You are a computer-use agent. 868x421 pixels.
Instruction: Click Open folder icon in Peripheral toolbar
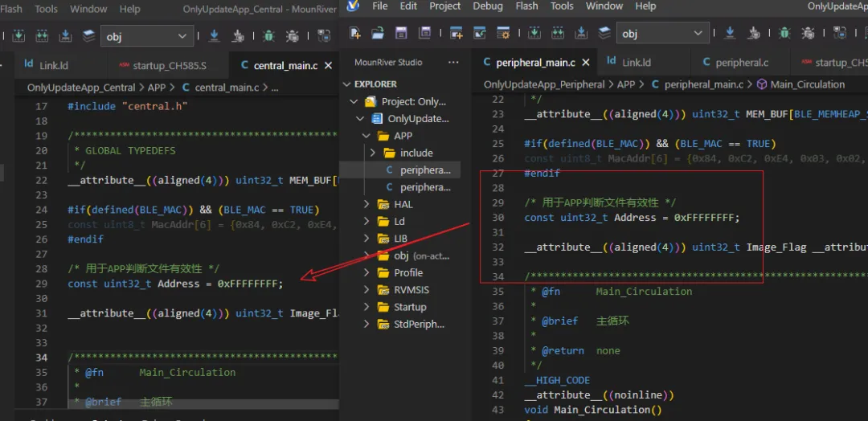[378, 33]
